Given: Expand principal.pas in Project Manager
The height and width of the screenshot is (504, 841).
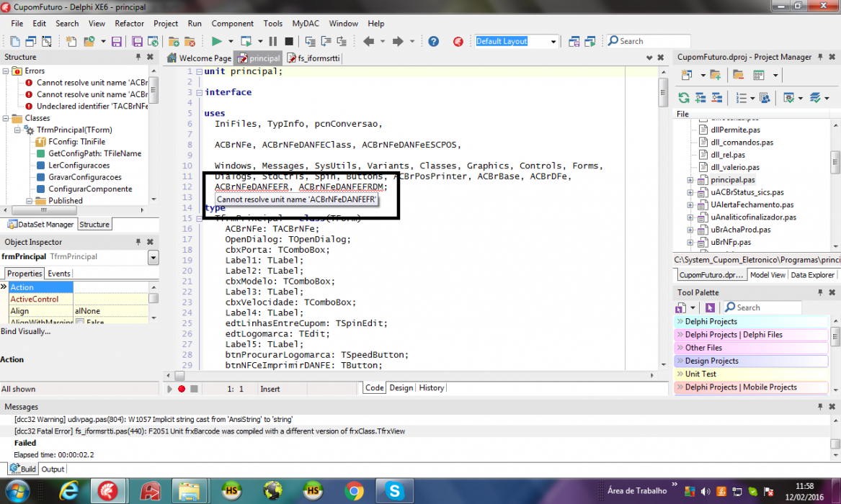Looking at the screenshot, I should click(690, 180).
